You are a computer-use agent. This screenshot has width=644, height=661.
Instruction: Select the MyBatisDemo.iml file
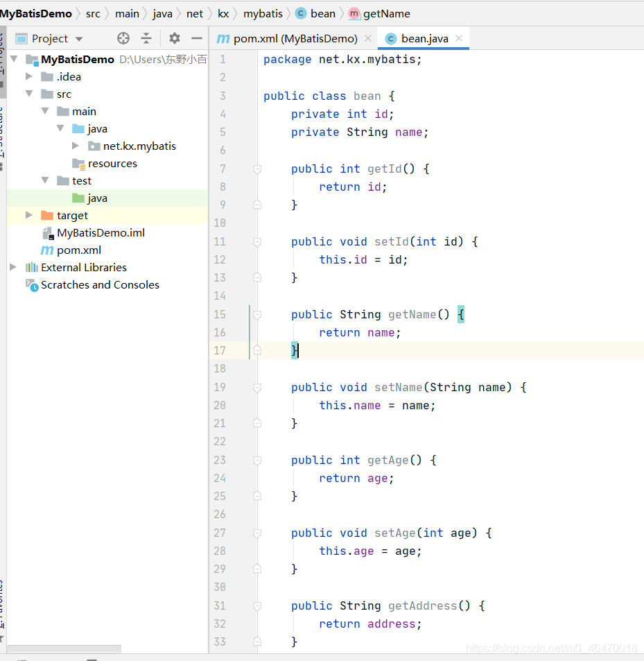94,232
